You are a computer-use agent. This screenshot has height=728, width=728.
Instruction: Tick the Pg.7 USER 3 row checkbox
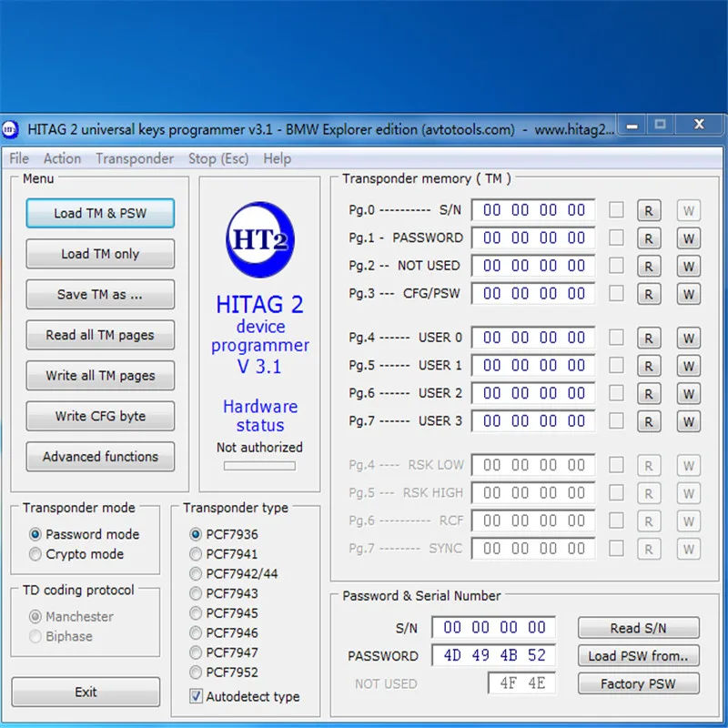[616, 420]
